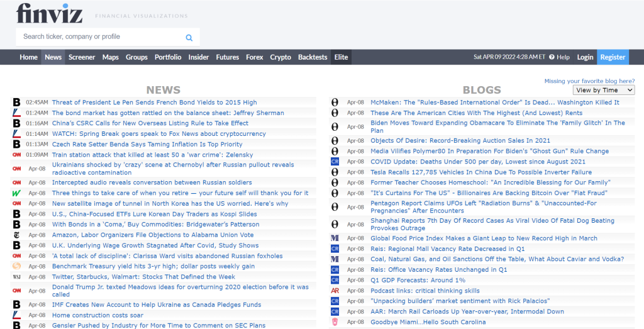
Task: Click Calculated Risk icon beside Q1 GDP Forecasts post
Action: 335,280
